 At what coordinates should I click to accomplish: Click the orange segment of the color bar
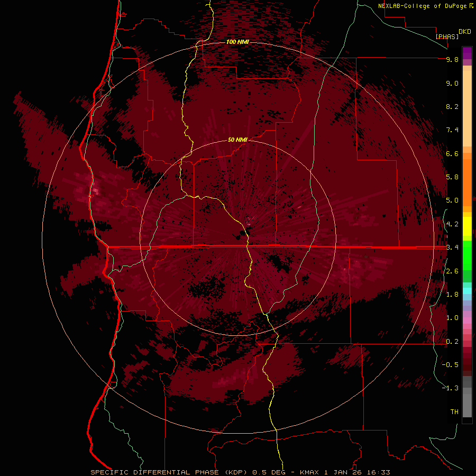coord(467,182)
